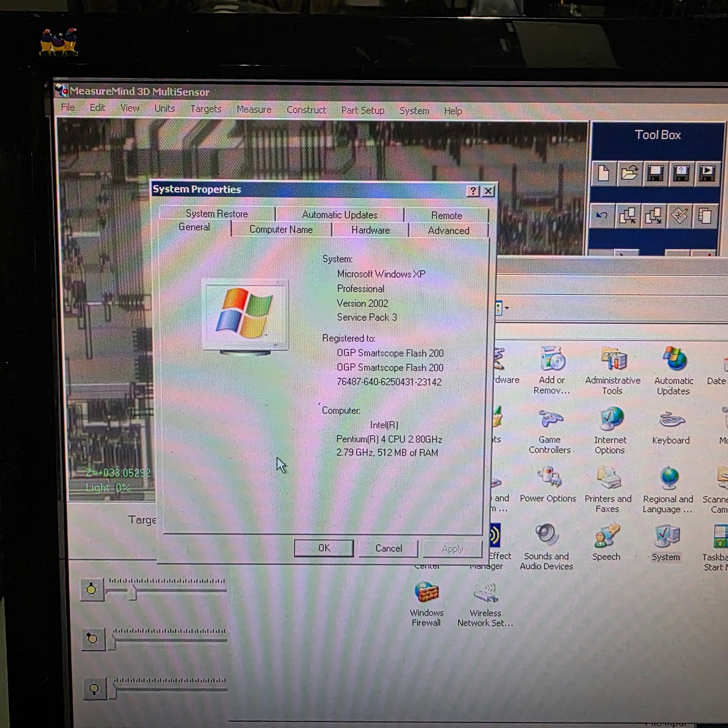Viewport: 728px width, 728px height.
Task: Click the copy pages icon in Tool Box
Action: click(705, 216)
